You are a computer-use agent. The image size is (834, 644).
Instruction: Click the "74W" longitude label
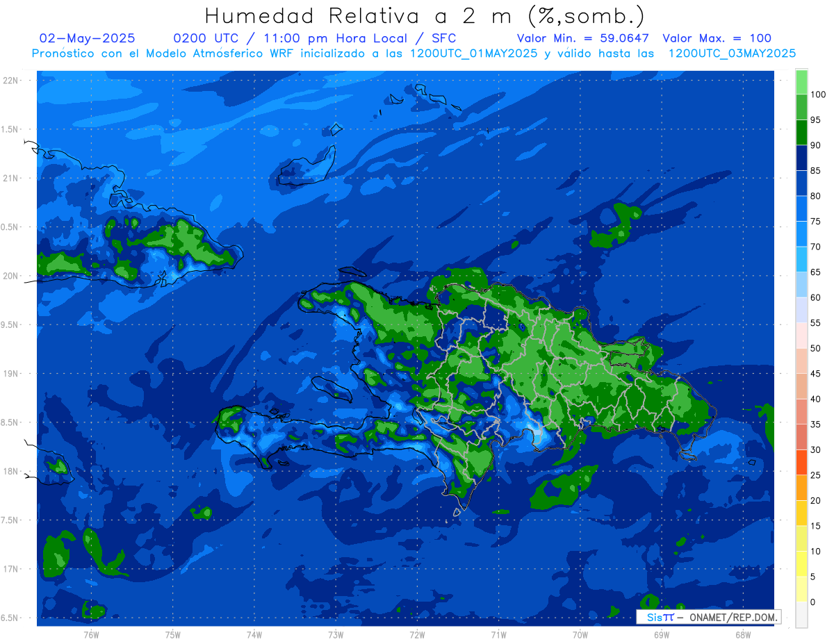254,635
